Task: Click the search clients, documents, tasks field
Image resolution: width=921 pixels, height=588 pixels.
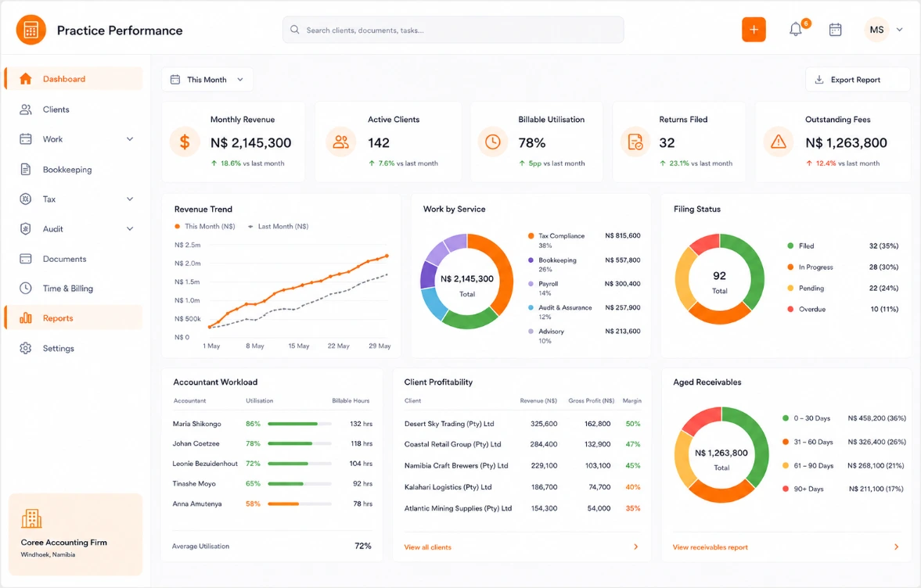Action: point(453,30)
